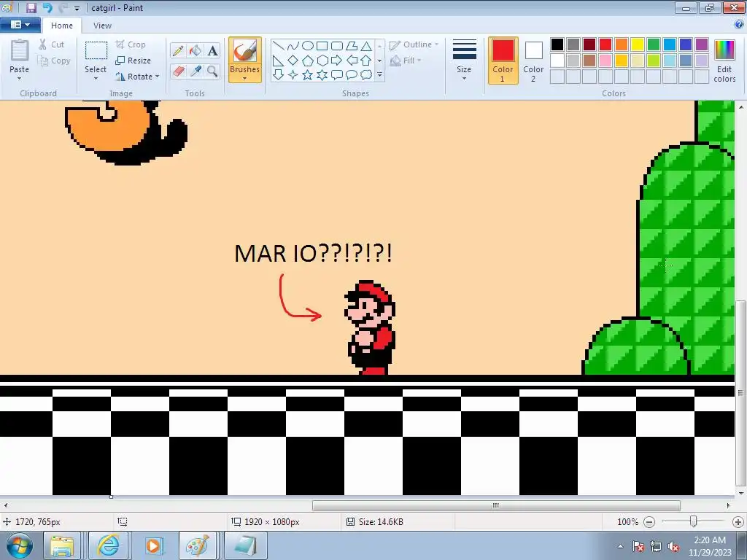Open Internet Explorer from taskbar
The height and width of the screenshot is (560, 747).
click(108, 545)
